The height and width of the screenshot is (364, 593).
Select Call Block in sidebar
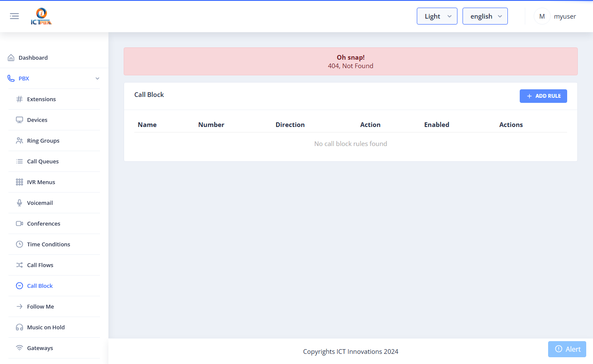tap(54, 286)
